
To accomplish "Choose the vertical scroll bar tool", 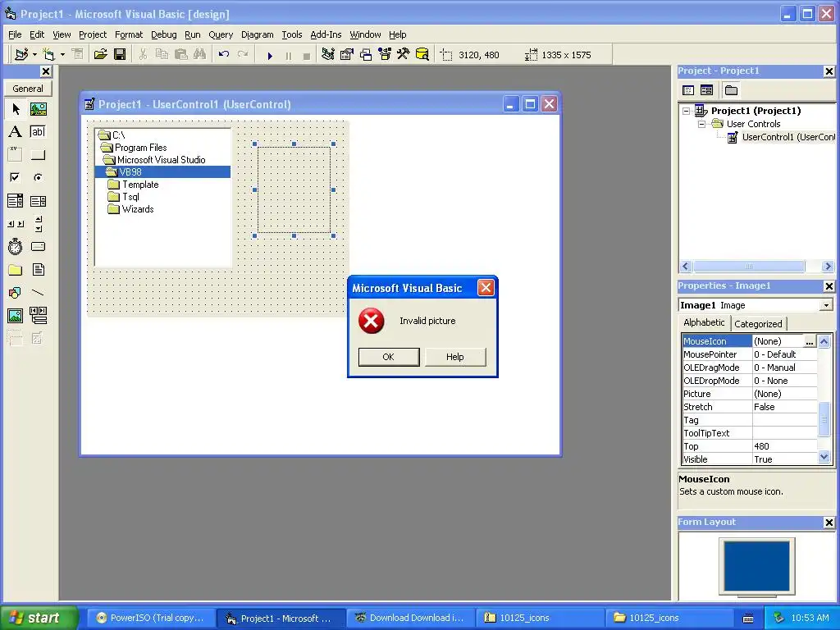I will click(38, 224).
